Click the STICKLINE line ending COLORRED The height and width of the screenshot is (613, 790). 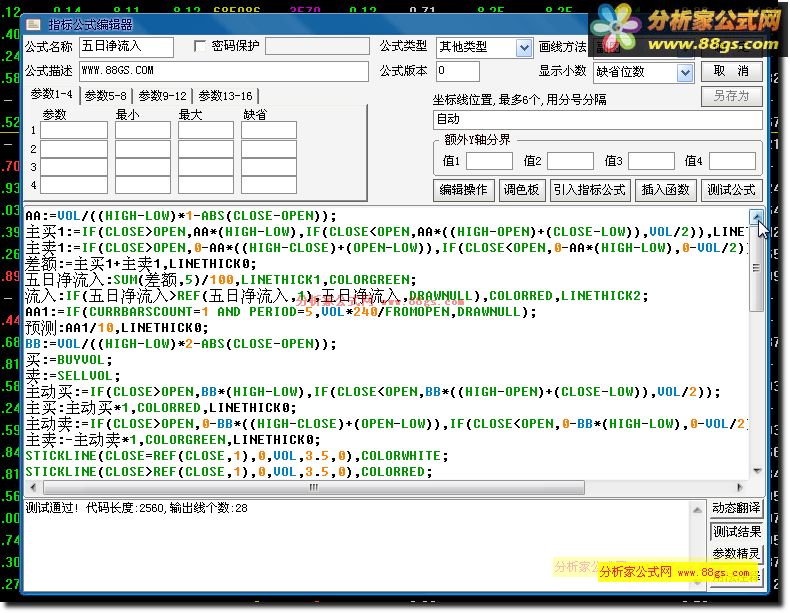[229, 472]
